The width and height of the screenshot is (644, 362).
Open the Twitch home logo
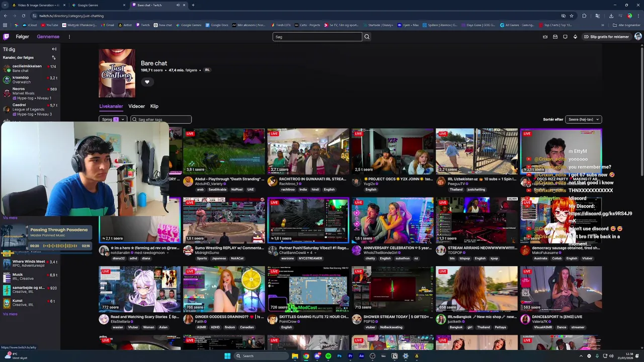pyautogui.click(x=6, y=37)
